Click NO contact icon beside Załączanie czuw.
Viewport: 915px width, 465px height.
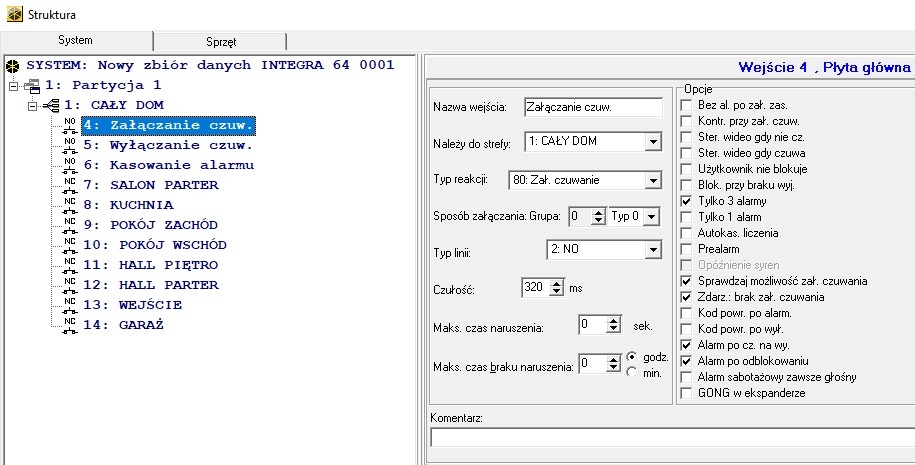tap(70, 125)
